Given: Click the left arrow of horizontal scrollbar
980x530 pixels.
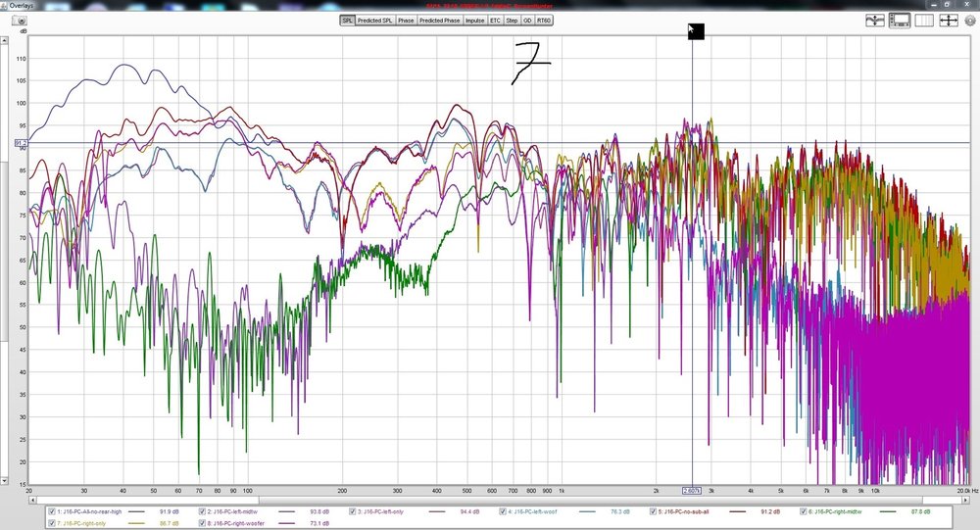Looking at the screenshot, I should (x=32, y=500).
